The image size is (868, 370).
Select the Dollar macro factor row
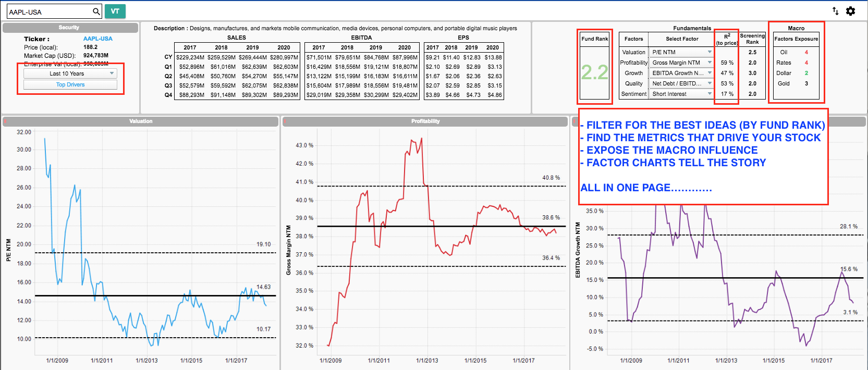(796, 73)
